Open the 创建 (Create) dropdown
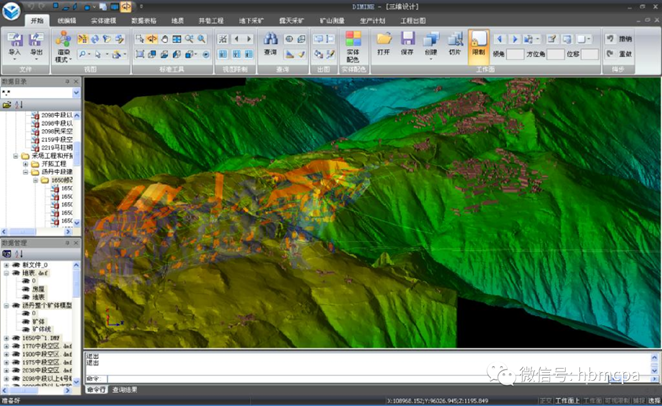The width and height of the screenshot is (662, 406). [431, 44]
